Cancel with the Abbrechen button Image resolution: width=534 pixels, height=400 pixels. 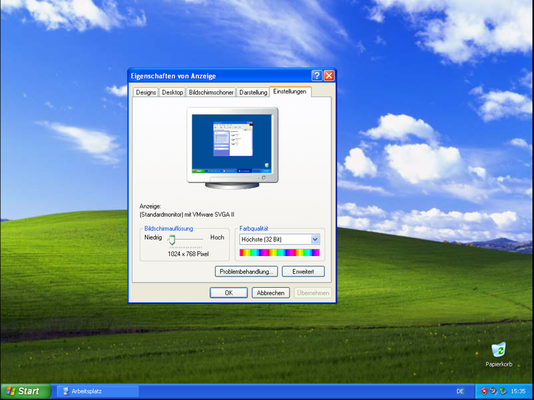271,293
